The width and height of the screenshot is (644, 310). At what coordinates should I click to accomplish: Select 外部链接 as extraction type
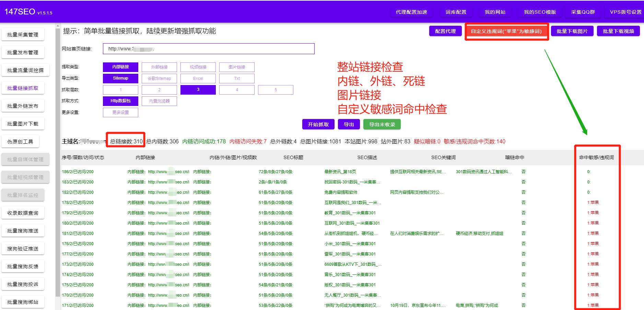coord(159,67)
